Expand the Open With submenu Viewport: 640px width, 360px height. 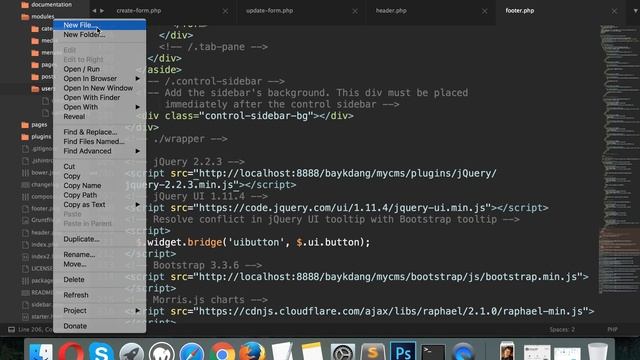click(100, 107)
